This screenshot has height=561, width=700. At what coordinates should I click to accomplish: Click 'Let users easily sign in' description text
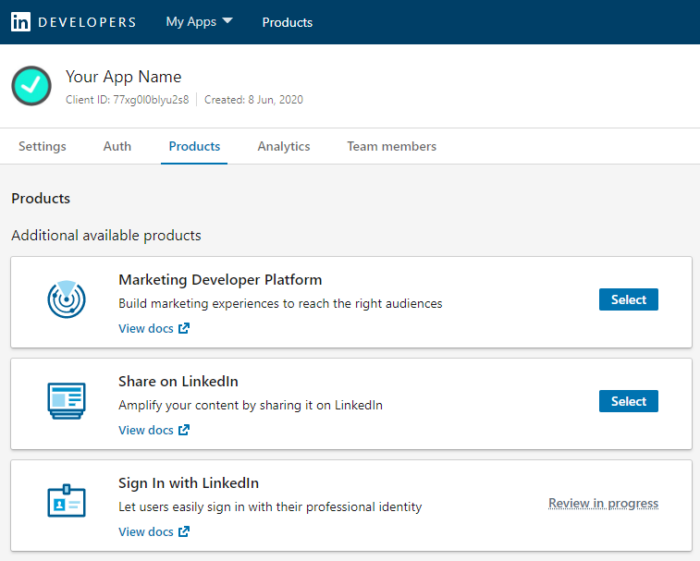(270, 507)
